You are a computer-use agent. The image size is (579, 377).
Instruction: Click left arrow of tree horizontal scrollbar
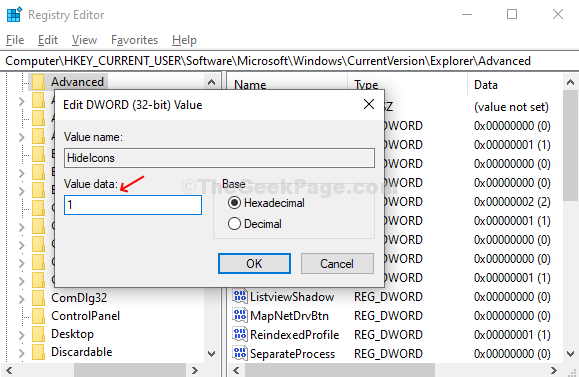10,370
